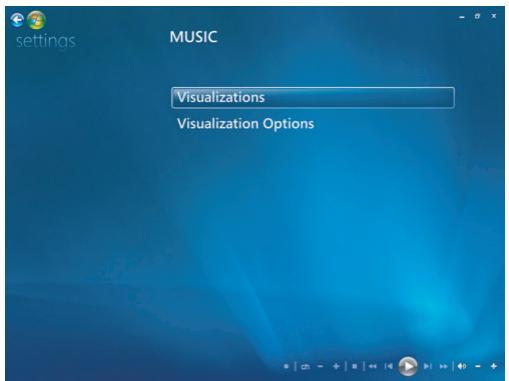Click the fast forward button

443,366
